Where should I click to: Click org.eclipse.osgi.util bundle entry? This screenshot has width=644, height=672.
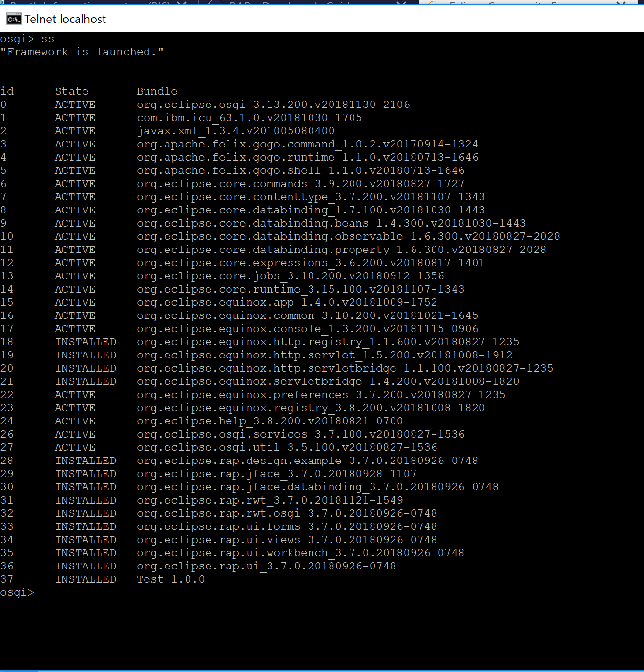(x=287, y=447)
